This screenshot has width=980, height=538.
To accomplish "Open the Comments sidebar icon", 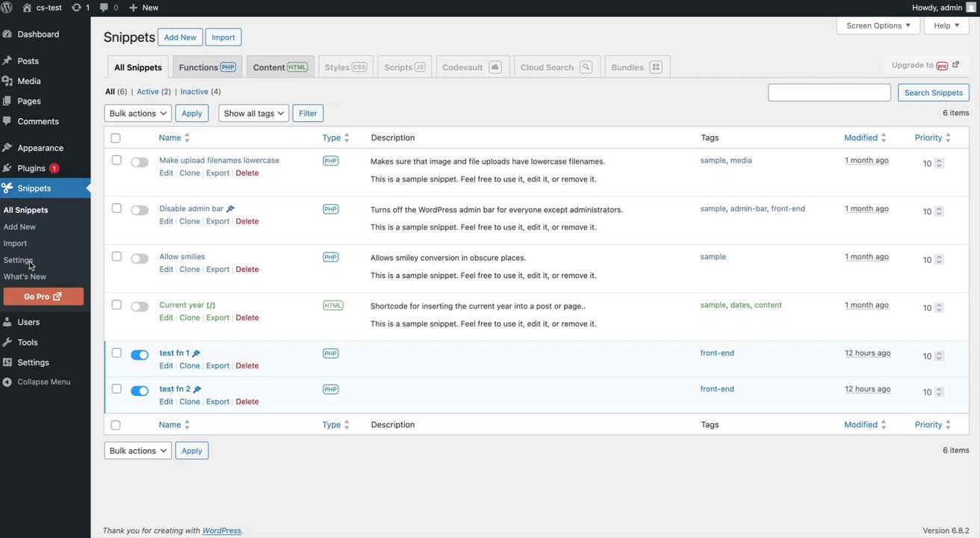I will coord(7,121).
